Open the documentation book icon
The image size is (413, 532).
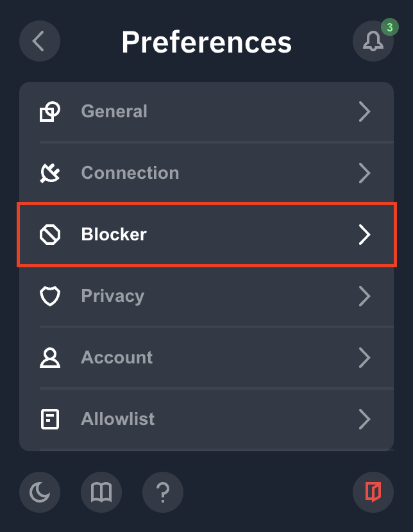tap(101, 492)
